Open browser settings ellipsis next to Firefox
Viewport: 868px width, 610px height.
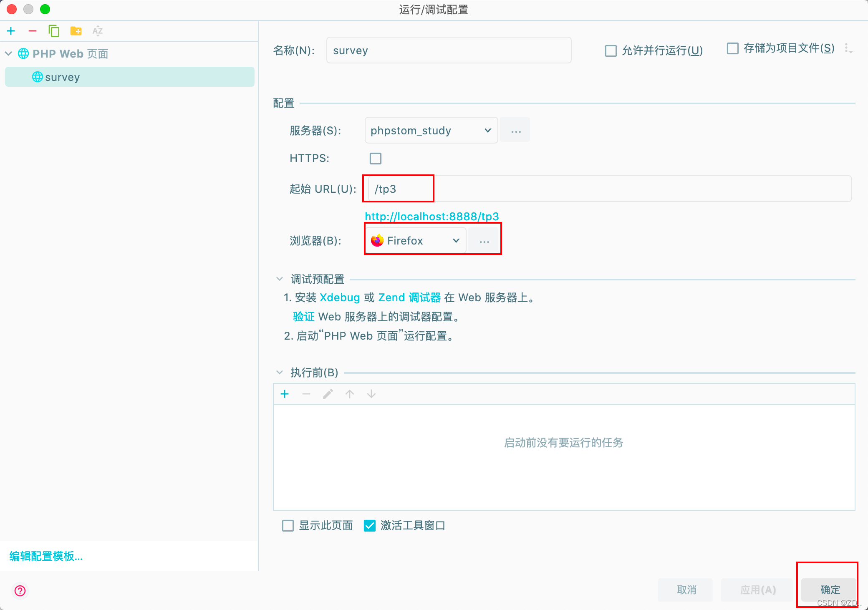(484, 241)
